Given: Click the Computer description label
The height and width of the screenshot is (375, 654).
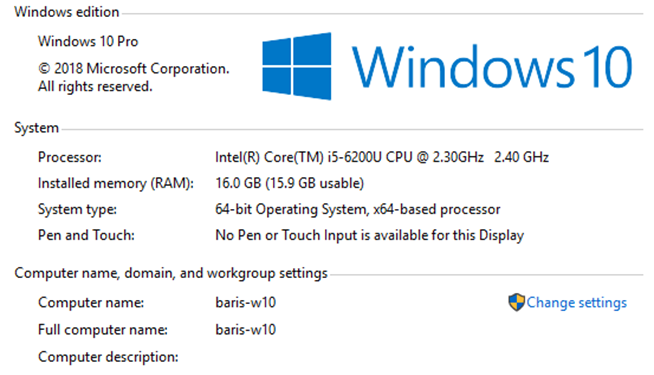Looking at the screenshot, I should point(108,357).
